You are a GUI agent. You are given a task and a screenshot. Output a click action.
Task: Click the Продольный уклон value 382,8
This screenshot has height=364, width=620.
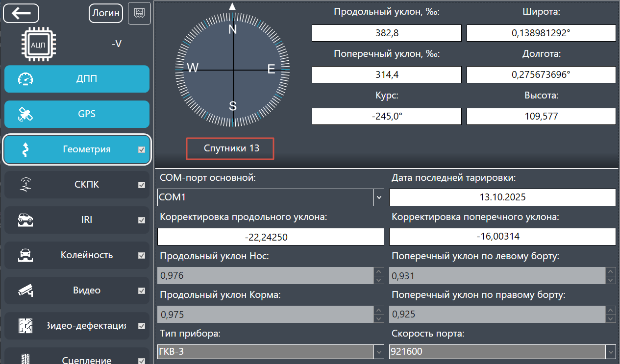[x=386, y=33]
